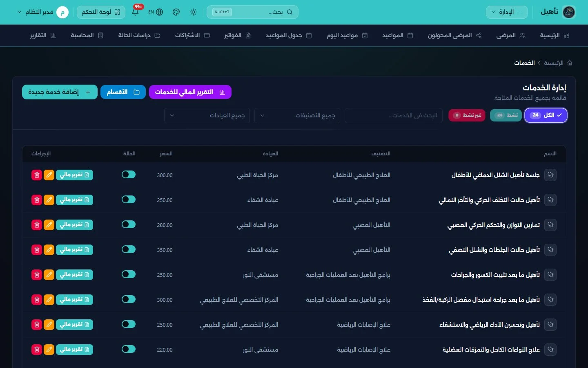Open the الأقسام button

pyautogui.click(x=123, y=92)
